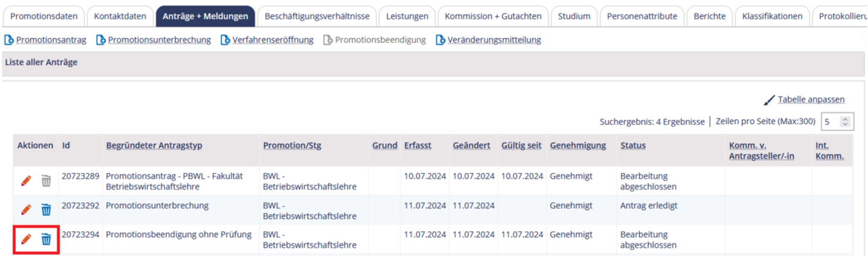The width and height of the screenshot is (868, 262).
Task: Open the Klassifikationen tab
Action: point(772,16)
